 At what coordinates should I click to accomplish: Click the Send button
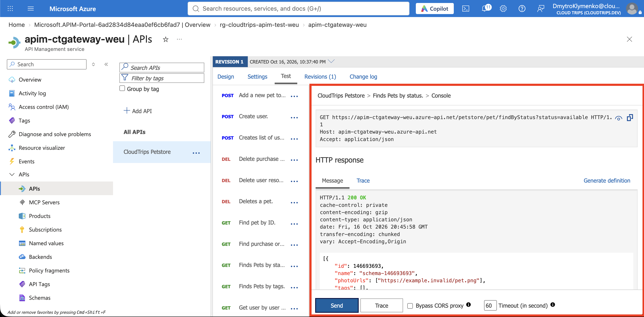[337, 305]
